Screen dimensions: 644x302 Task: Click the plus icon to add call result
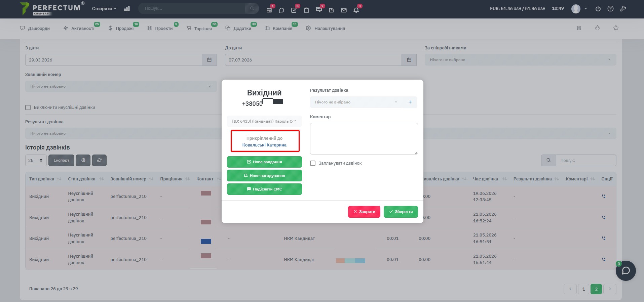(410, 102)
